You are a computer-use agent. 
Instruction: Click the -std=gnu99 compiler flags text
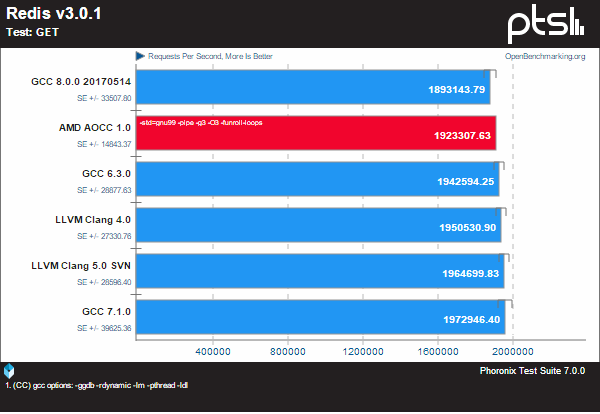pyautogui.click(x=201, y=123)
